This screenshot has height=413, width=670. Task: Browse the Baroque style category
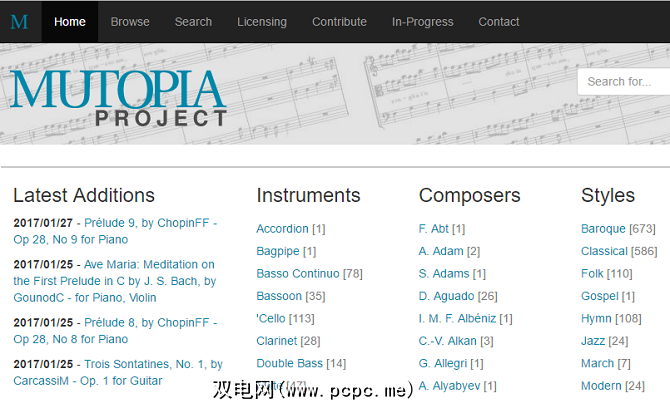pos(603,229)
